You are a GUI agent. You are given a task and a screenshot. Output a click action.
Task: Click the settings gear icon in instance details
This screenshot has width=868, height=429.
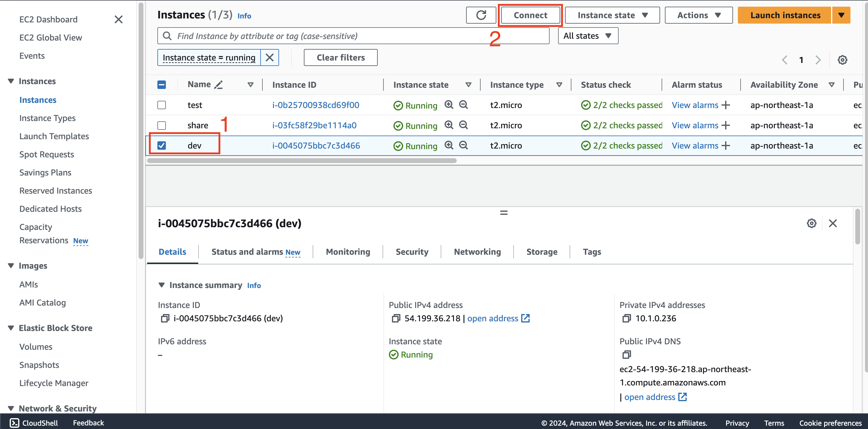(x=811, y=223)
